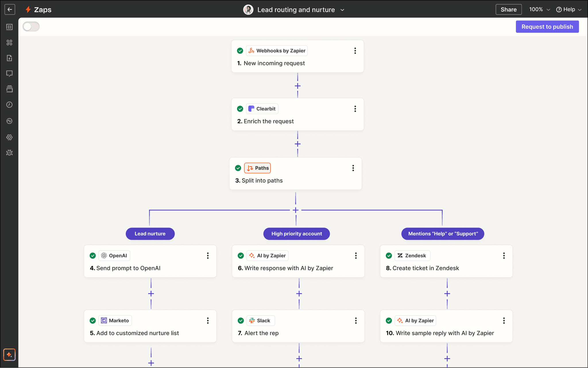Click the Request to publish button
Image resolution: width=588 pixels, height=368 pixels.
coord(547,26)
